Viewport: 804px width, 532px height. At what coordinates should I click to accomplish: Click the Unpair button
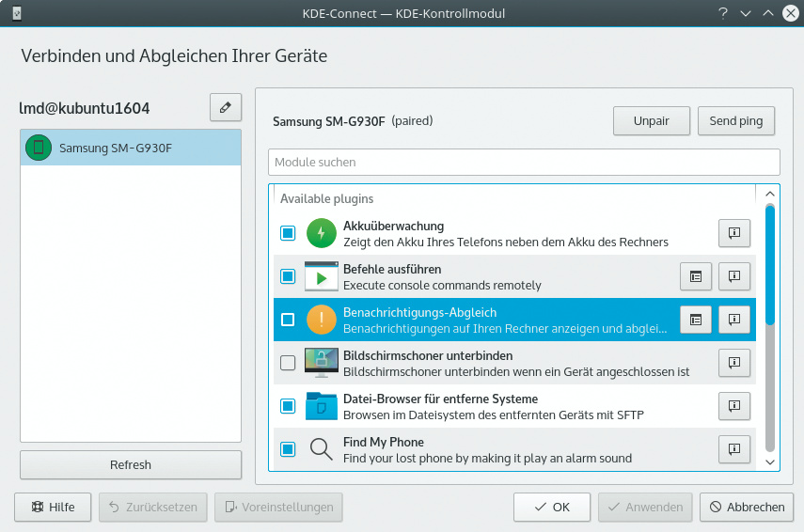tap(651, 121)
